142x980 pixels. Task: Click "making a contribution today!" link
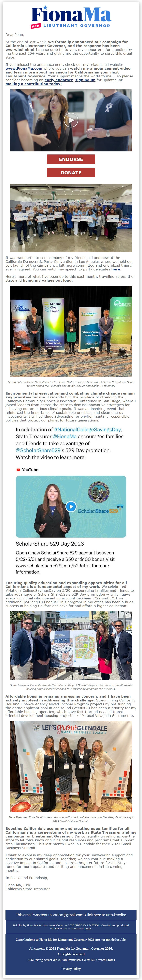coord(34,84)
